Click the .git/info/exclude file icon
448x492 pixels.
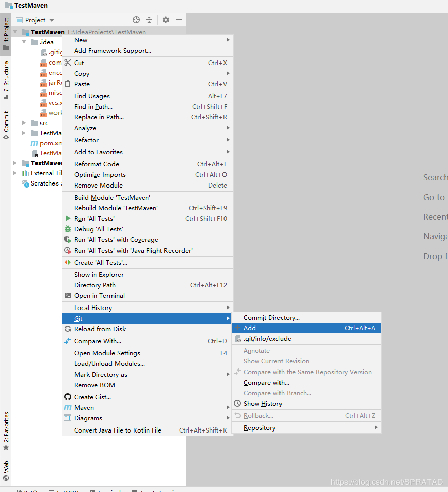[238, 339]
